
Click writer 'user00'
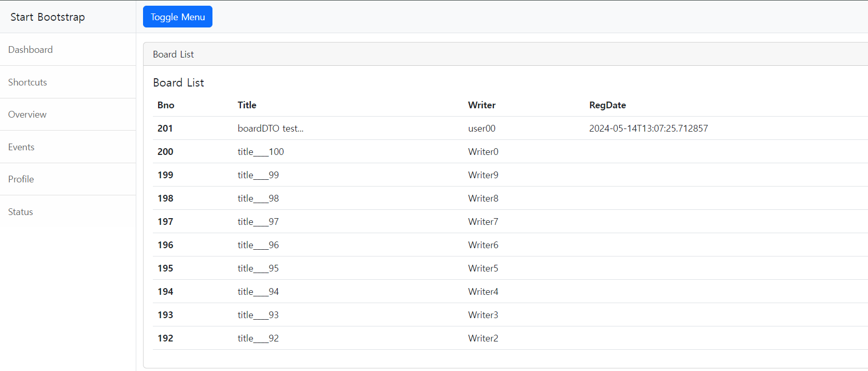482,129
